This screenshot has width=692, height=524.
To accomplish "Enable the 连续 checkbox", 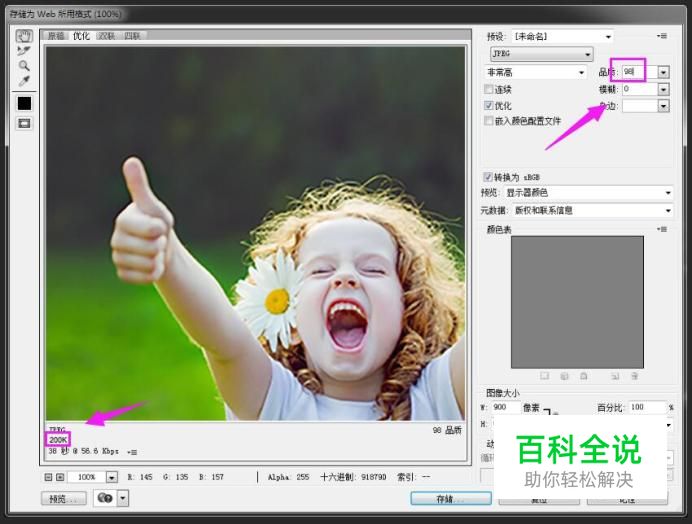I will coord(489,89).
